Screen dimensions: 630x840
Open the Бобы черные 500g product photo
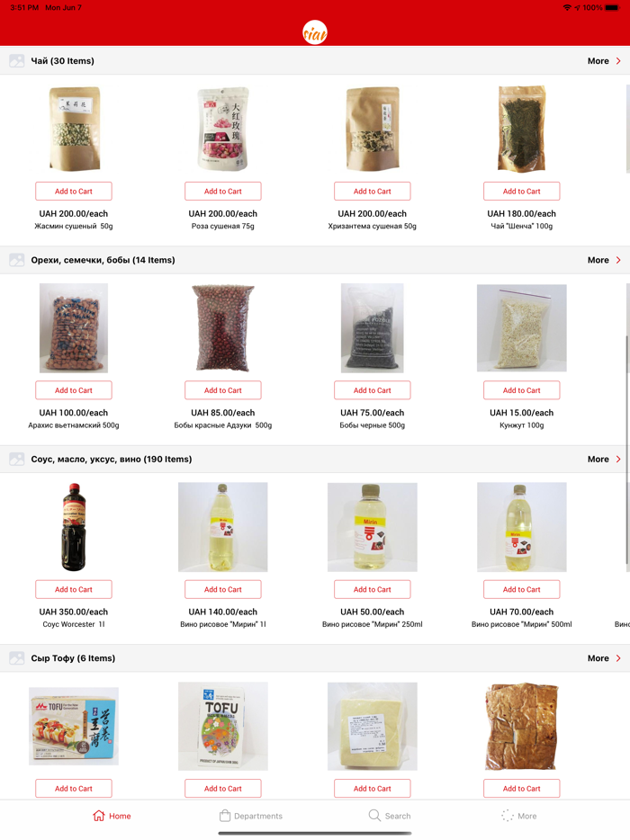[x=372, y=328]
